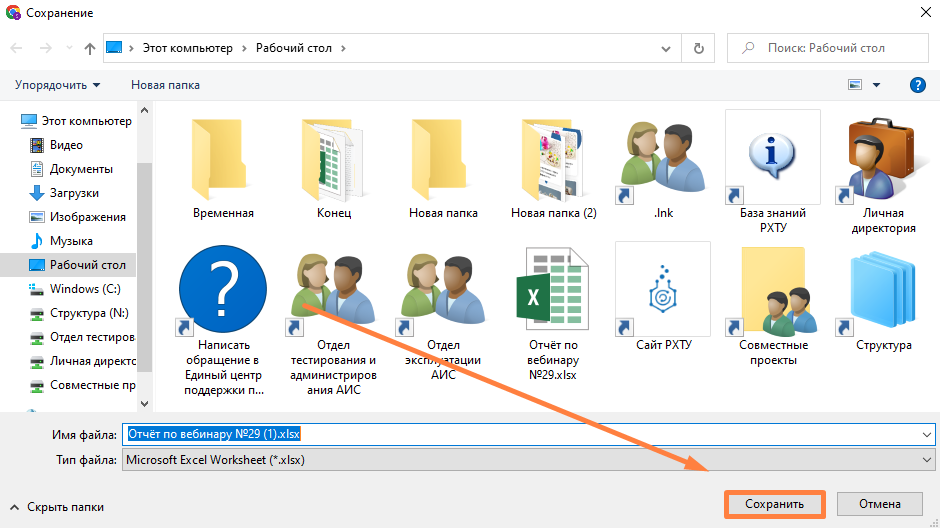Image resolution: width=940 pixels, height=528 pixels.
Task: Select Загрузки in the navigation tree
Action: 74,193
